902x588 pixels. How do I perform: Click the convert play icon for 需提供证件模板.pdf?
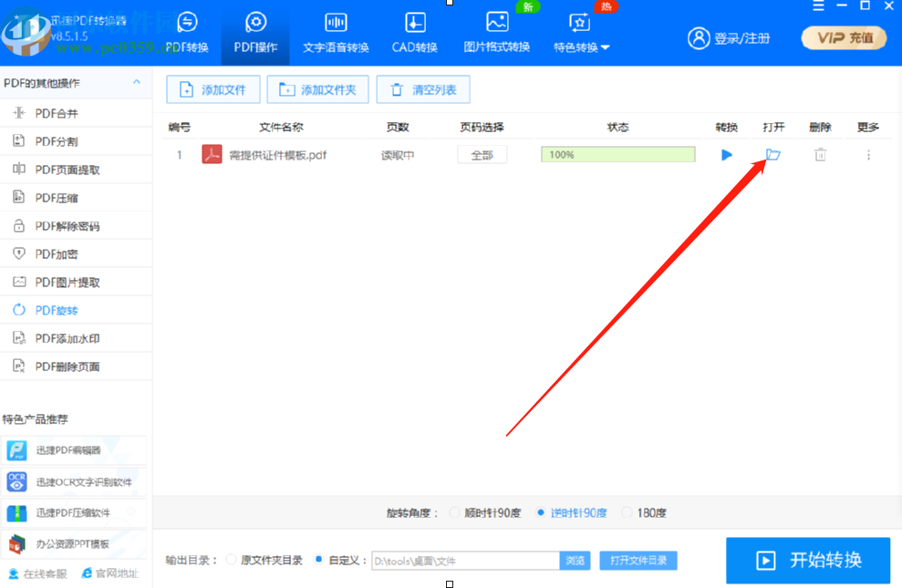tap(726, 155)
